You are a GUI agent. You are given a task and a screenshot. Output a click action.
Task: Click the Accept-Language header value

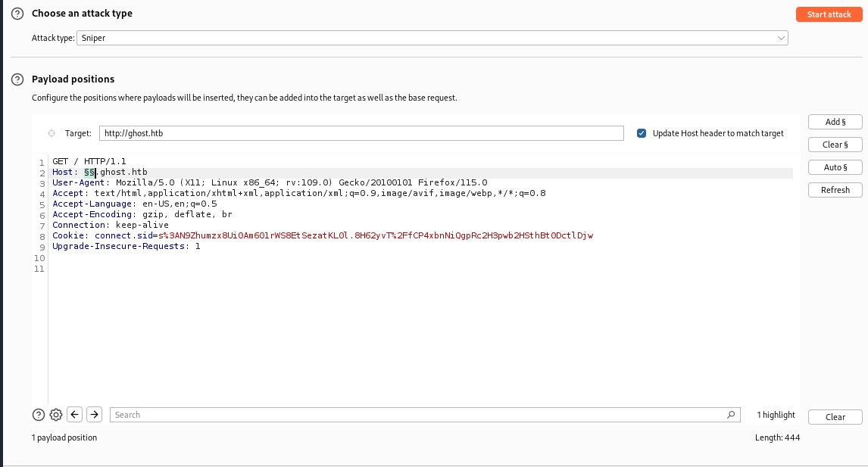180,204
